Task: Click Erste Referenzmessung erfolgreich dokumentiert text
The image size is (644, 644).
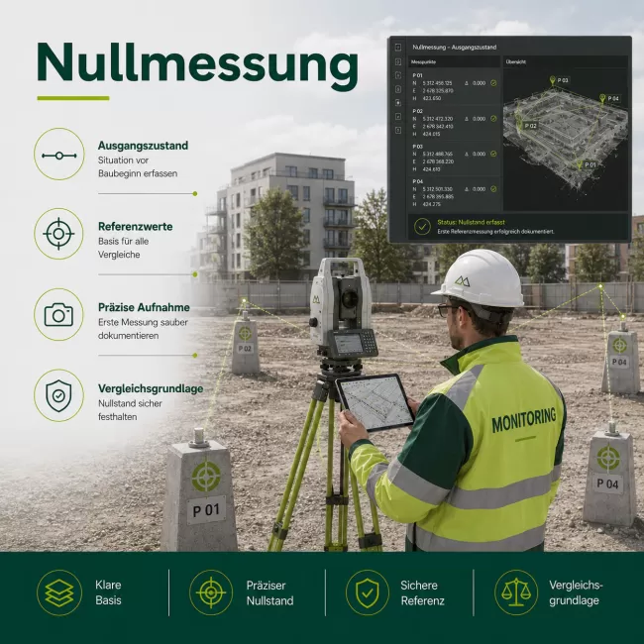Action: (495, 232)
